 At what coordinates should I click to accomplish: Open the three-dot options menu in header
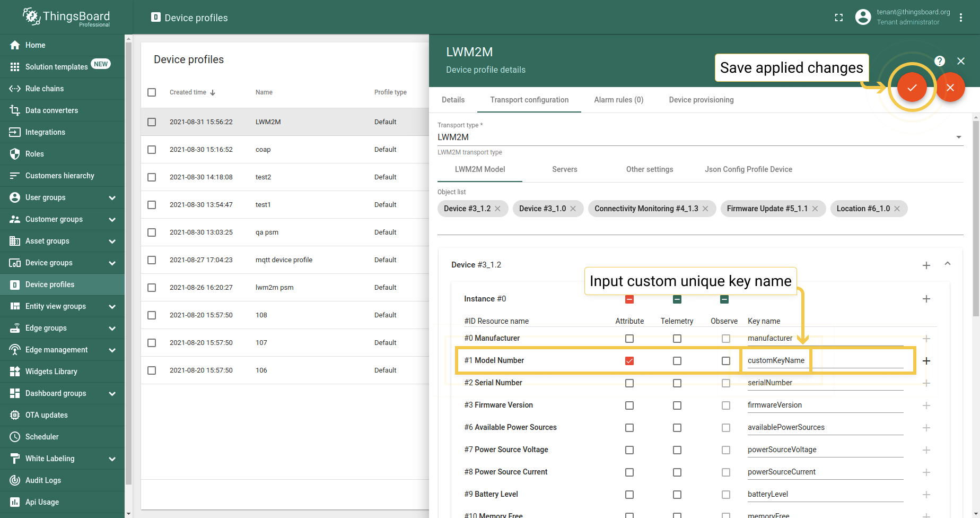960,18
